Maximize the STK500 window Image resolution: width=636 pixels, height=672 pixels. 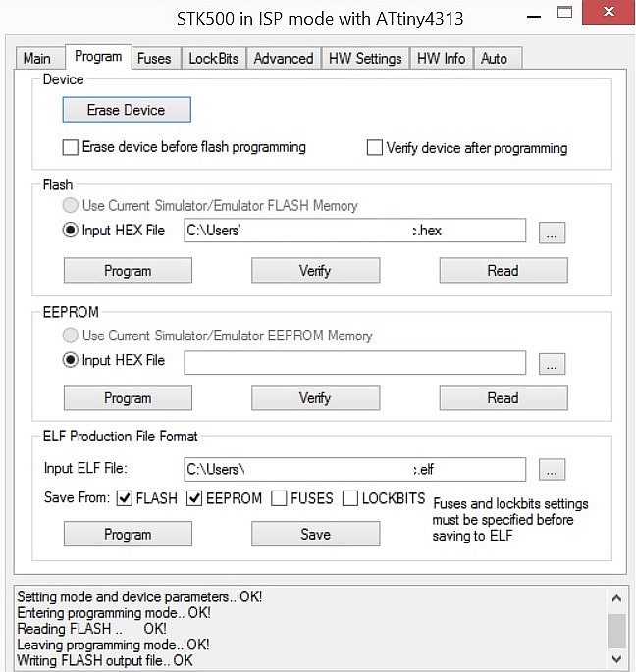coord(564,12)
